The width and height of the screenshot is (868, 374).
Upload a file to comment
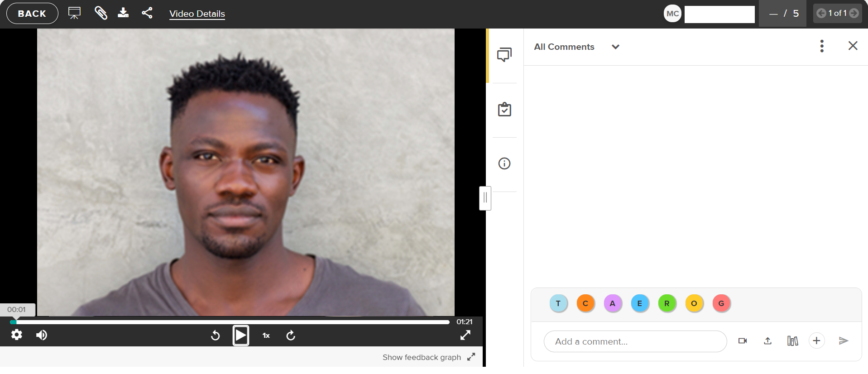[767, 341]
